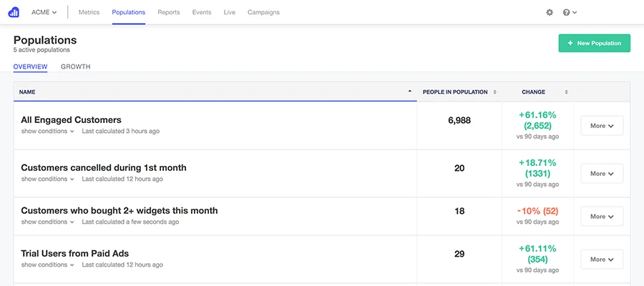The image size is (644, 286).
Task: Click 'Last calculated a few seconds ago' text
Action: (x=130, y=222)
